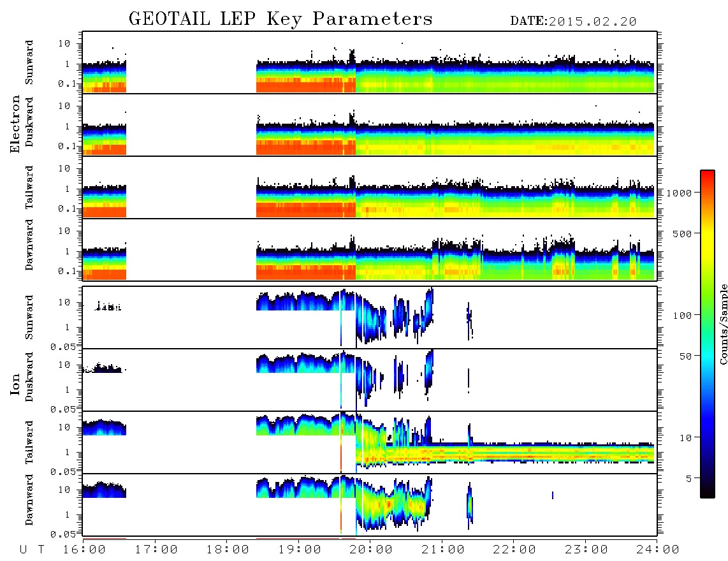Click the 'U T' axis label
The image size is (728, 561).
(x=32, y=550)
